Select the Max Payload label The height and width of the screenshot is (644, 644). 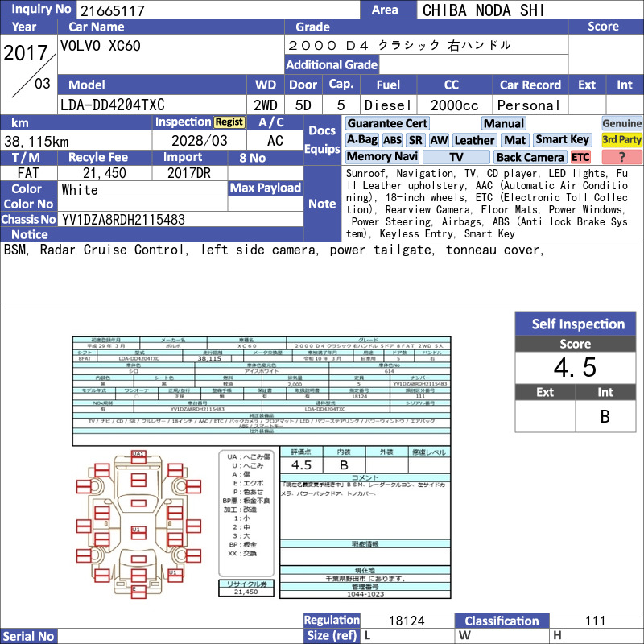click(266, 188)
